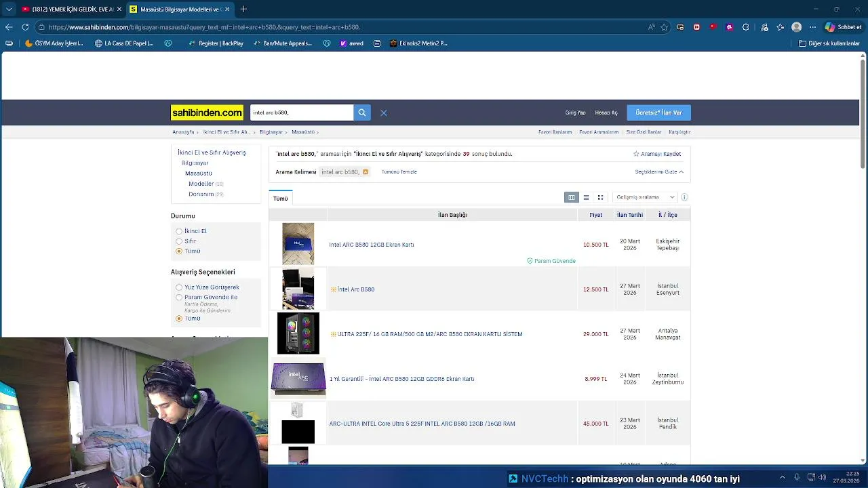Open Ekinoks2 Metin2 bookmark
This screenshot has width=868, height=488.
[x=418, y=43]
